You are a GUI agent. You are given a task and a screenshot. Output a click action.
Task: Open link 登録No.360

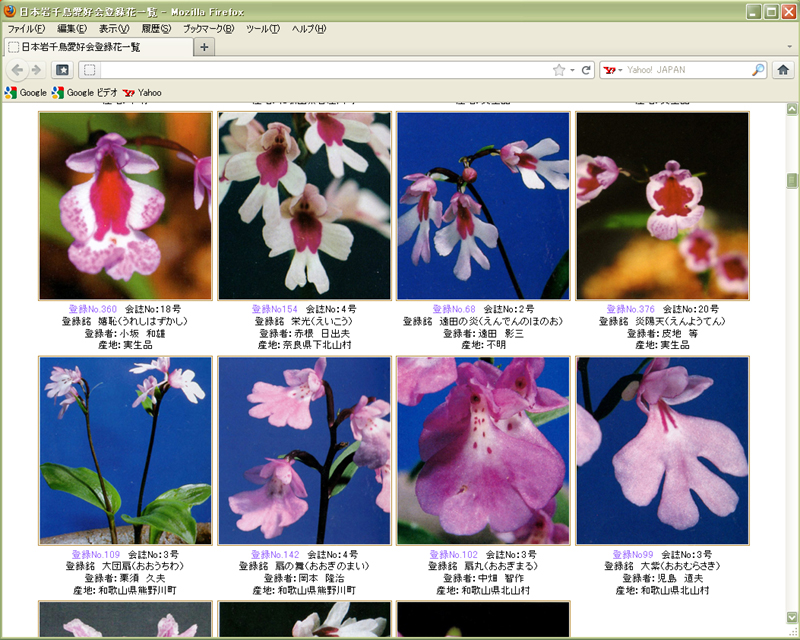coord(93,309)
